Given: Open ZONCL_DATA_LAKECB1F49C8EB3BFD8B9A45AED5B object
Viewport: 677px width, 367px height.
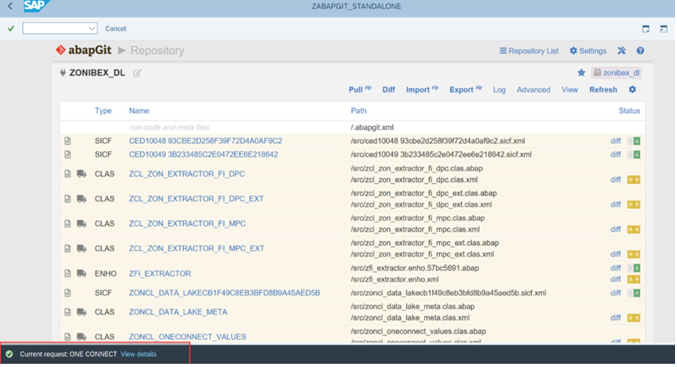Looking at the screenshot, I should click(225, 293).
